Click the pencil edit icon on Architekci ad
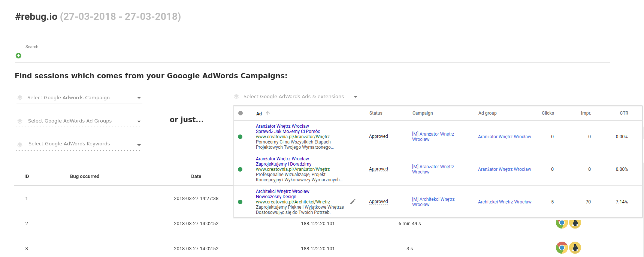 (x=353, y=202)
